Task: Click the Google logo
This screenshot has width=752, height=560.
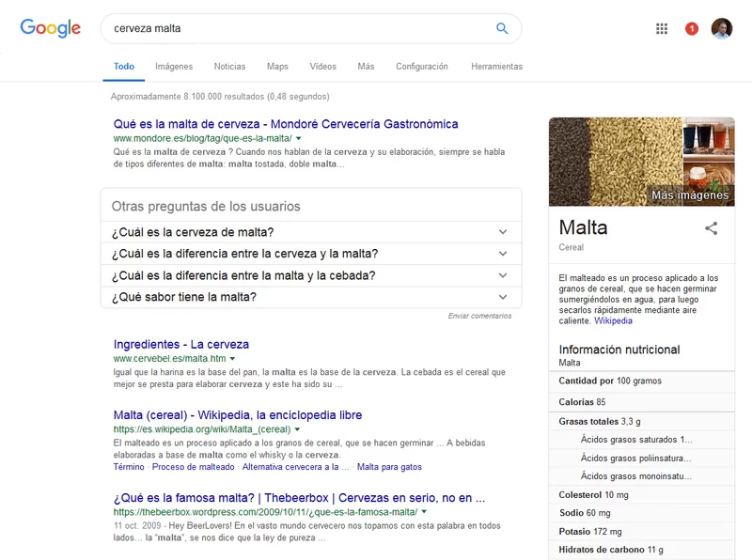Action: (51, 28)
